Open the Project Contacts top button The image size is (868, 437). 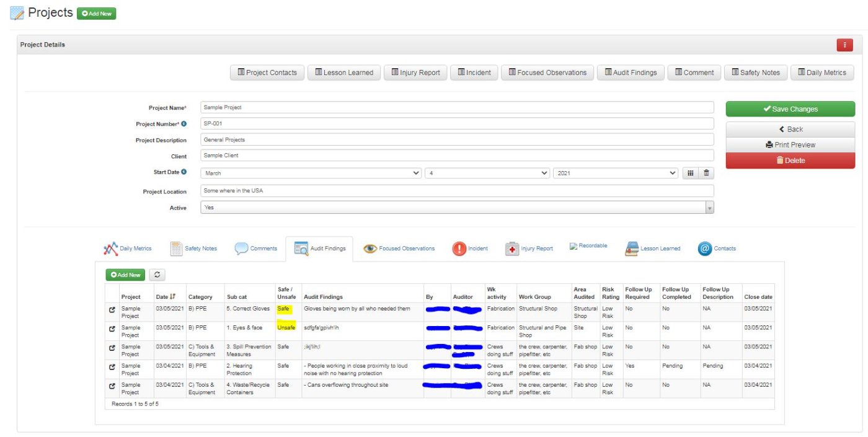click(x=267, y=73)
